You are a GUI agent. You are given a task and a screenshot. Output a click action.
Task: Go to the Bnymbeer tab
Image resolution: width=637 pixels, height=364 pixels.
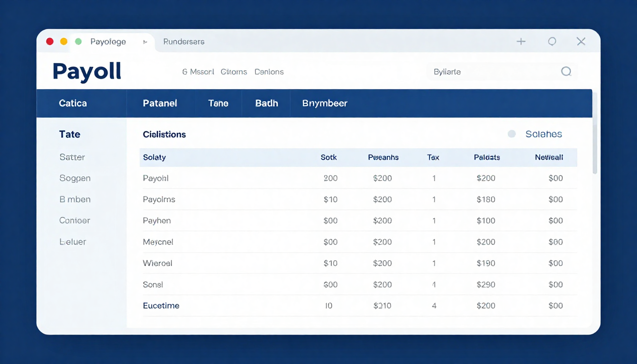(x=325, y=103)
